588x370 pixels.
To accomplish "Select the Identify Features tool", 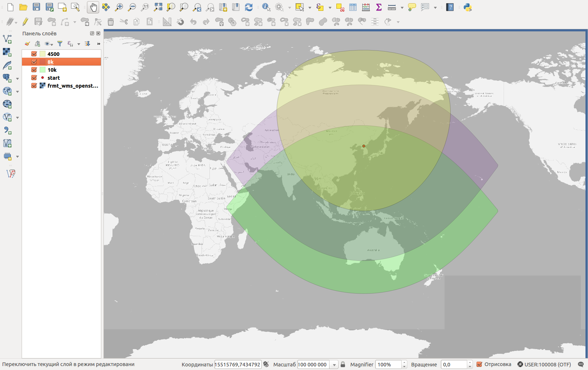I will [x=266, y=7].
